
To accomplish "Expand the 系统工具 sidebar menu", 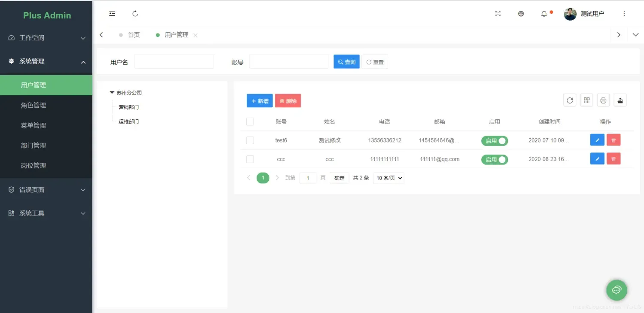I will coord(46,213).
